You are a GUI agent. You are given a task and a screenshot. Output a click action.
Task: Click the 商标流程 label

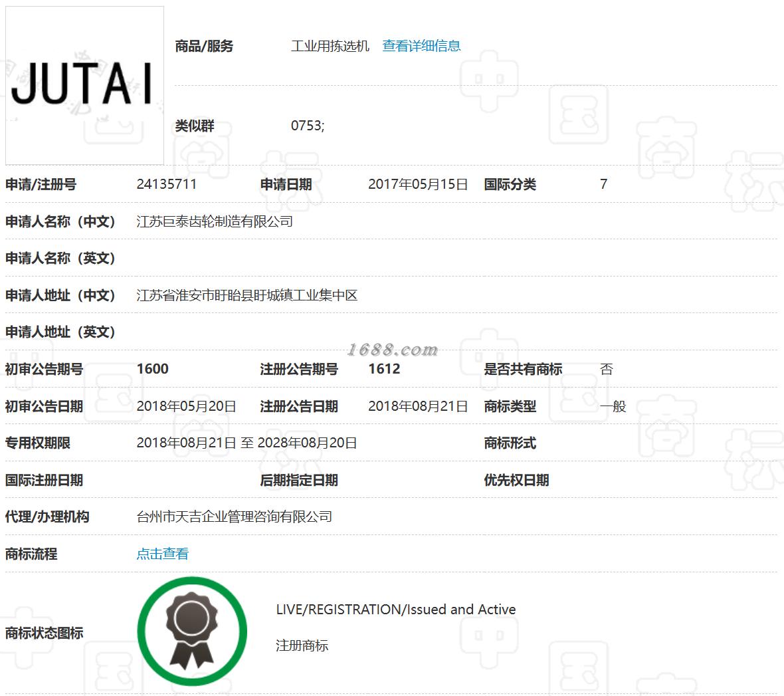tap(31, 554)
